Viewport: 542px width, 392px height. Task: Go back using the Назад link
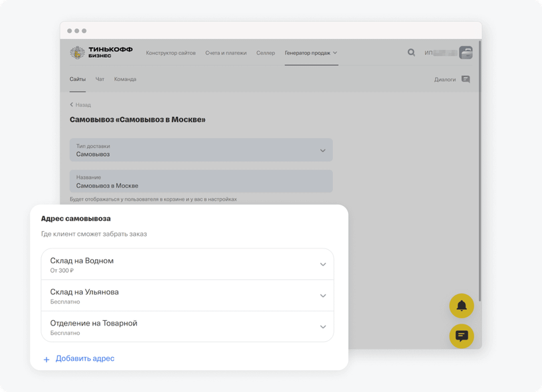(83, 105)
